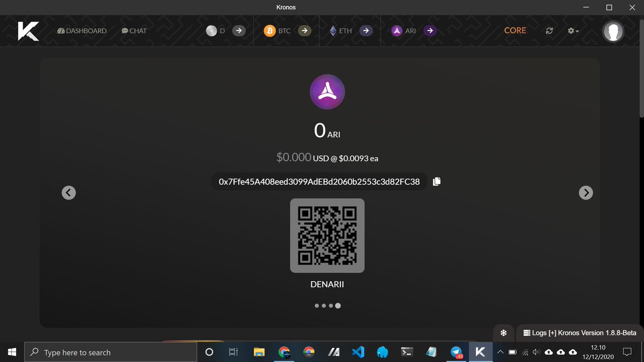Image resolution: width=644 pixels, height=362 pixels.
Task: Select the third carousel dot
Action: (x=331, y=306)
